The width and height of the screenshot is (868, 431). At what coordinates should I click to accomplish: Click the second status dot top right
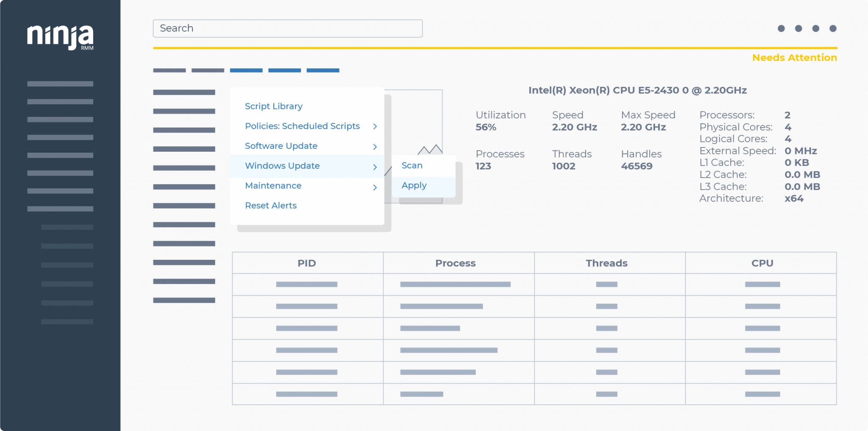[798, 29]
